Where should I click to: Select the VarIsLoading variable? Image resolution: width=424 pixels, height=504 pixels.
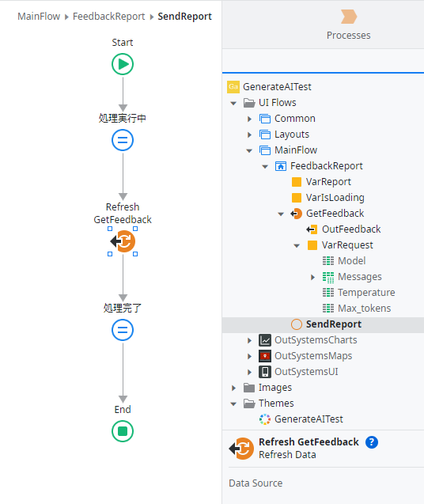pyautogui.click(x=335, y=198)
